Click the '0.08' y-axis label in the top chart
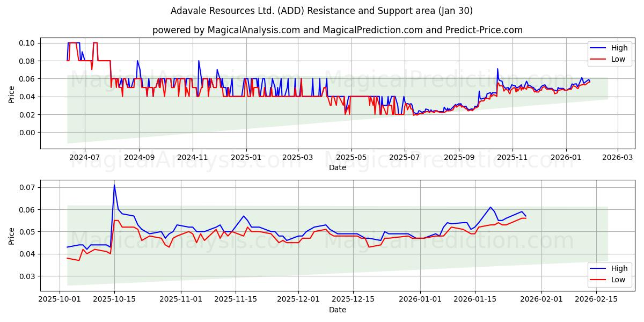644x322 pixels. [27, 61]
